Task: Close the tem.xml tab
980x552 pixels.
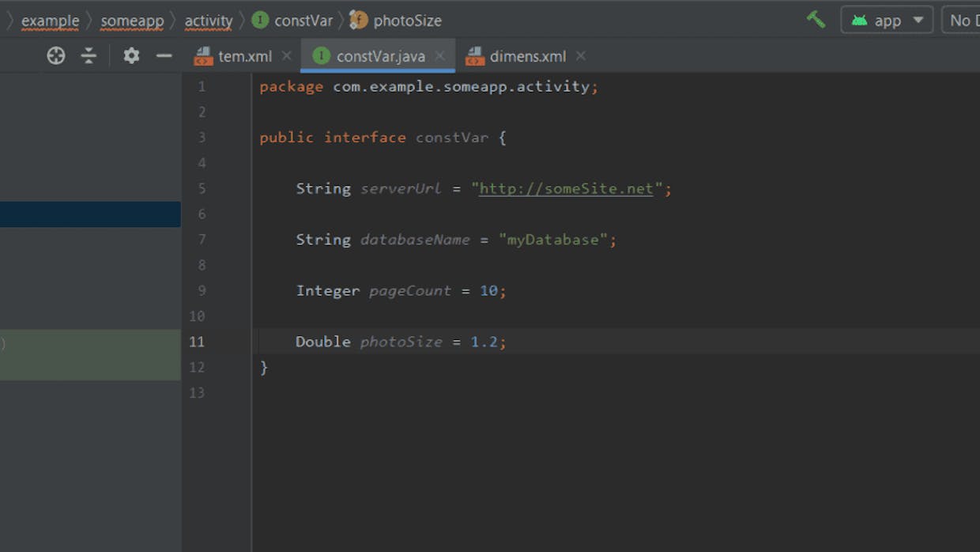Action: [287, 56]
